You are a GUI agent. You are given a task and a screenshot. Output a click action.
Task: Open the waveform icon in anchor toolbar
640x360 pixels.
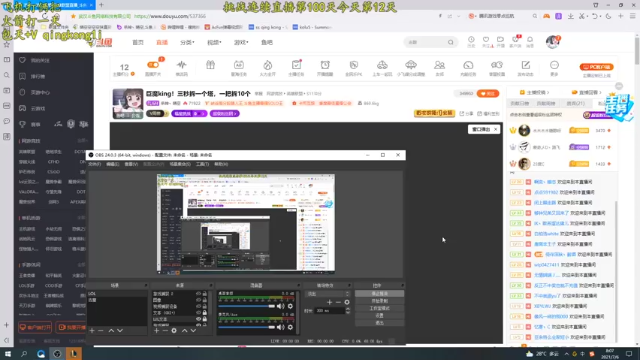(182, 65)
